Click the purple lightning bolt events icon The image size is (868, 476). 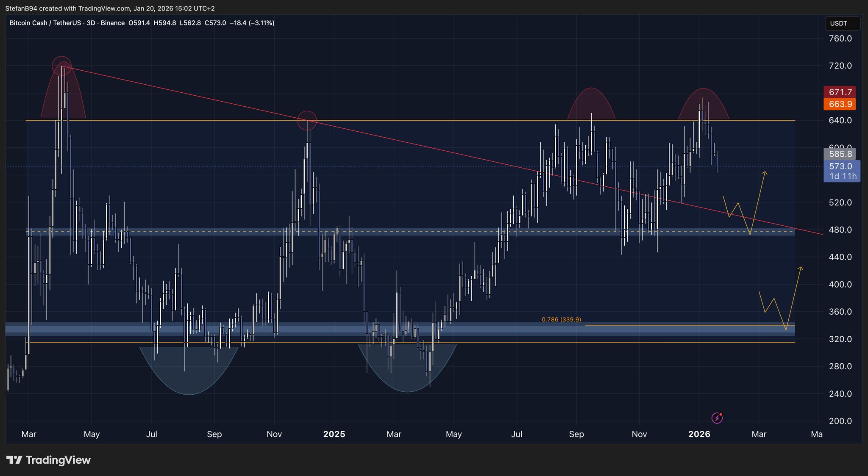[717, 418]
